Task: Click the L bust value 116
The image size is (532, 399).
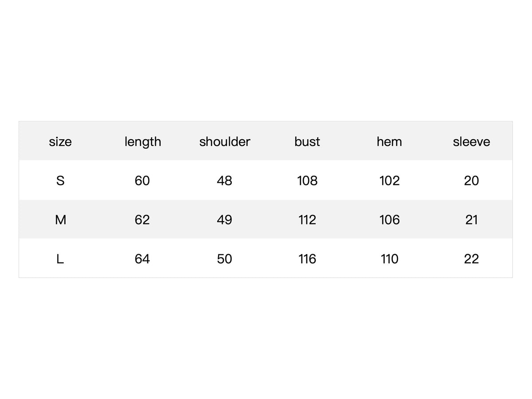Action: point(307,259)
